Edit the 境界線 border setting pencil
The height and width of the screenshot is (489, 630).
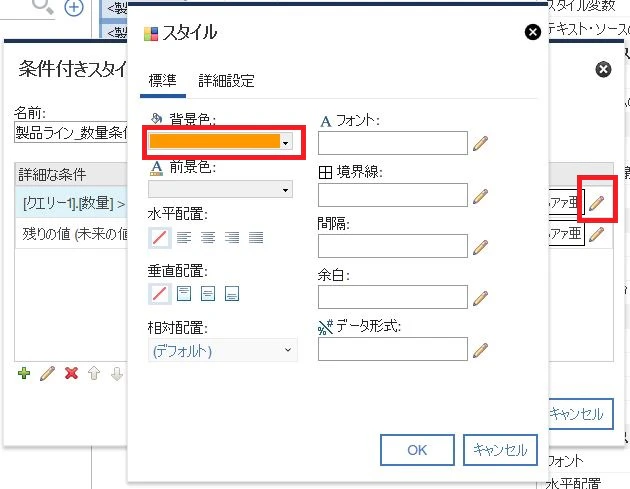point(480,196)
